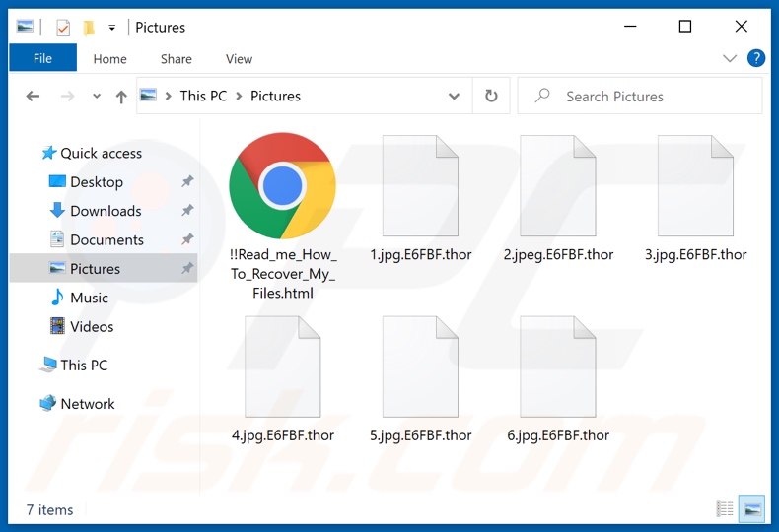Select the 3.jpg.E6FBF.thor file icon
This screenshot has width=779, height=532.
pos(695,185)
